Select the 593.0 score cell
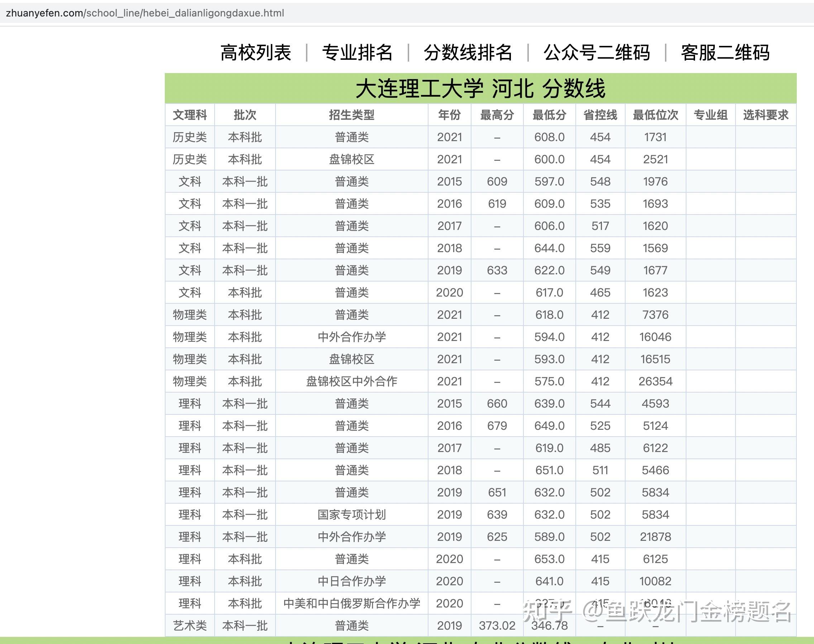Screen dimensions: 814x644 click(549, 359)
